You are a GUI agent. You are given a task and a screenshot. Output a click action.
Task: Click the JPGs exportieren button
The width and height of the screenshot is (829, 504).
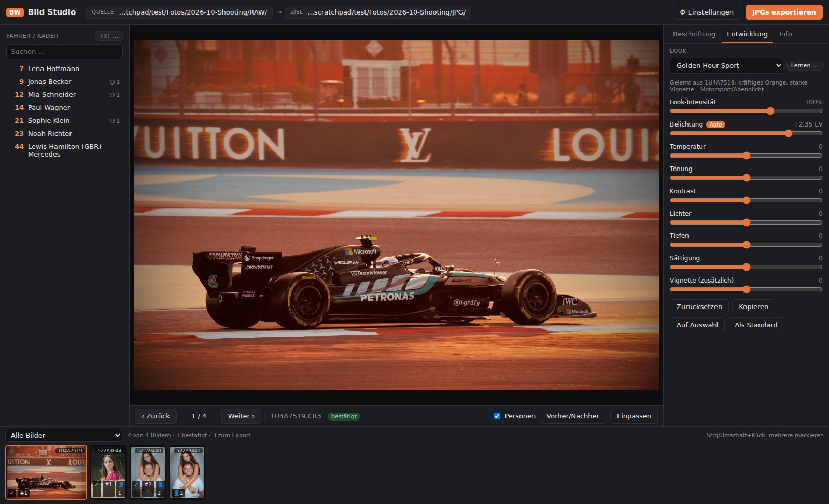pyautogui.click(x=784, y=12)
